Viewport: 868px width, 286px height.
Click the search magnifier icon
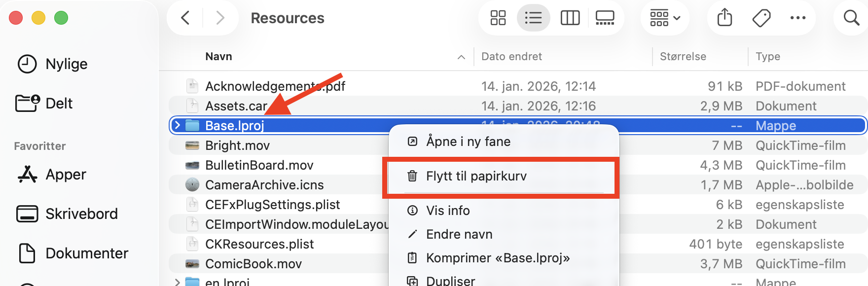pyautogui.click(x=851, y=18)
